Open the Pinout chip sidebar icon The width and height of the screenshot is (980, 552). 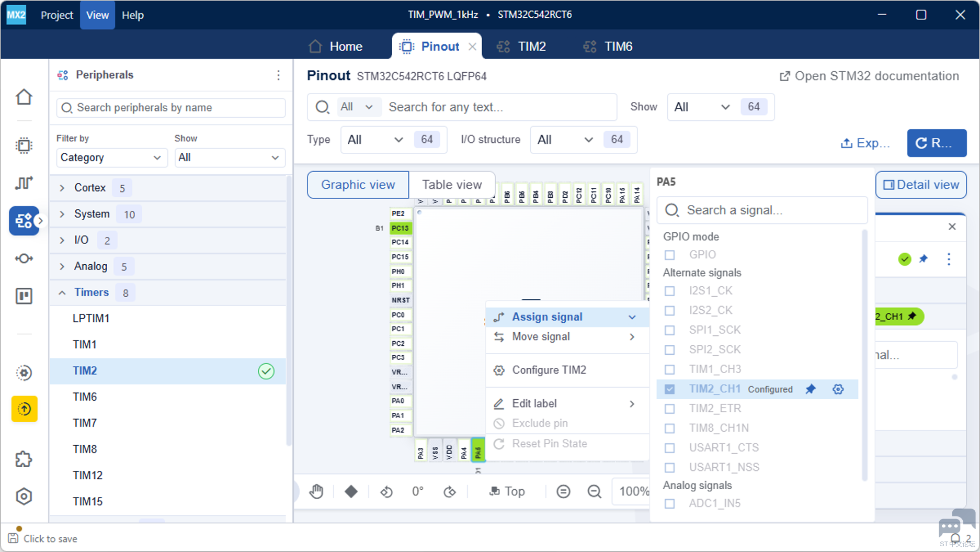pos(24,145)
